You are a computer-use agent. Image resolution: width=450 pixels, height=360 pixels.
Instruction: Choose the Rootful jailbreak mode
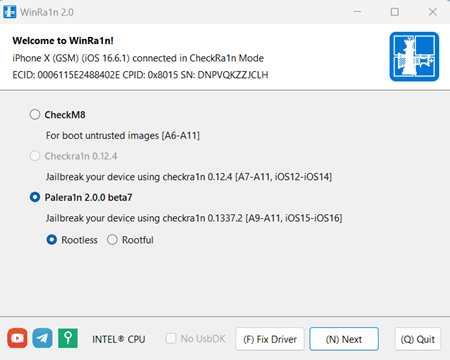point(130,240)
